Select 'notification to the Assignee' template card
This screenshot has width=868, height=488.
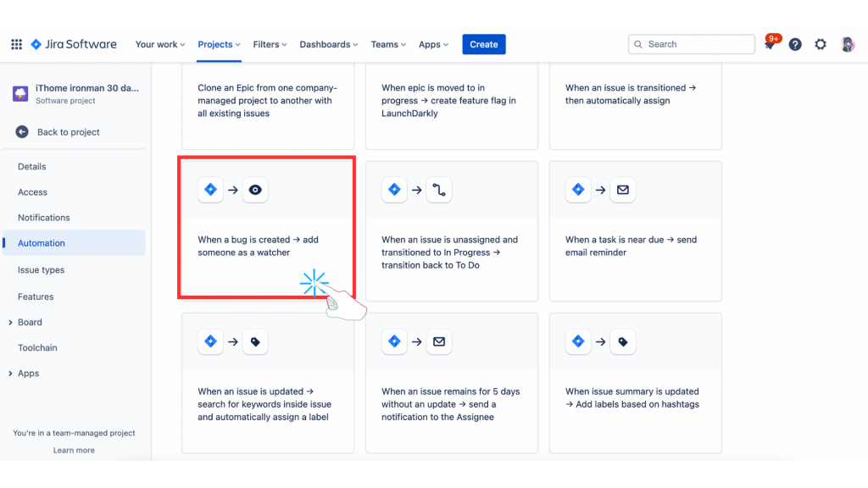coord(452,383)
